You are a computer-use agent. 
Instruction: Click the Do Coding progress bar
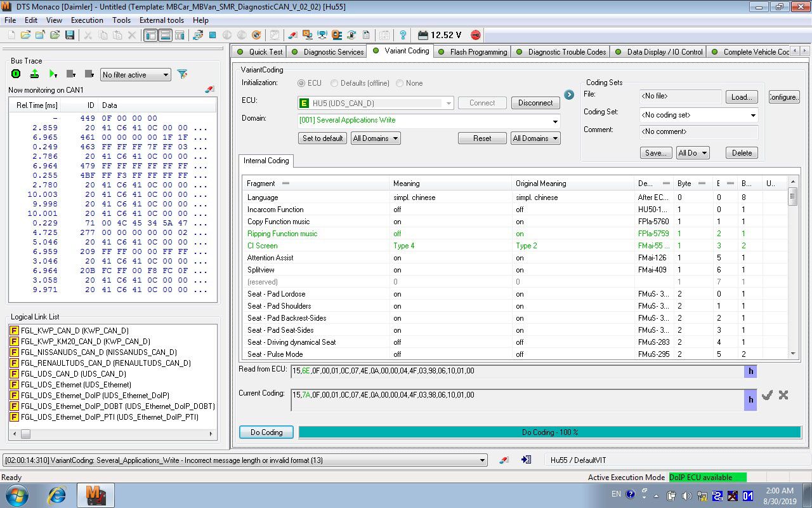click(549, 432)
